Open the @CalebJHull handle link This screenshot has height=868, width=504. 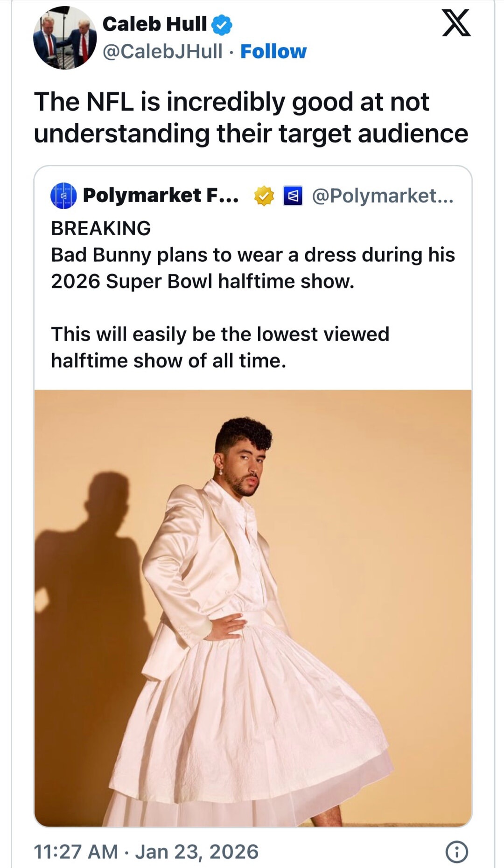162,51
